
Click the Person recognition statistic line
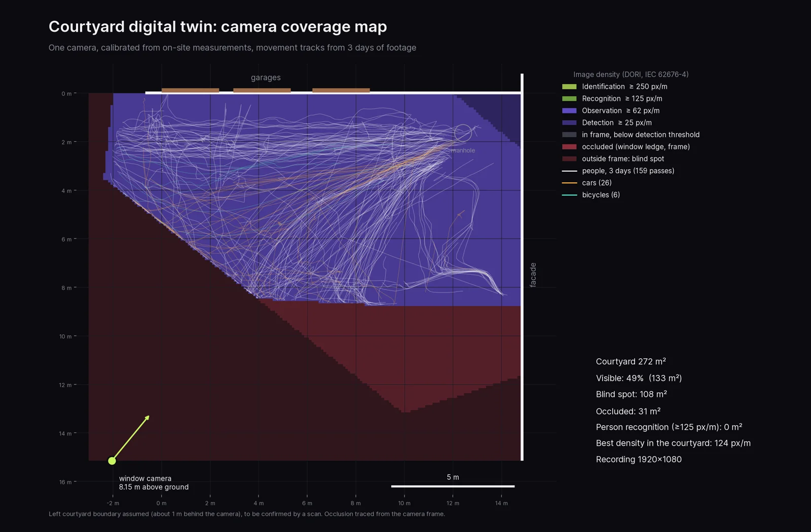[669, 427]
